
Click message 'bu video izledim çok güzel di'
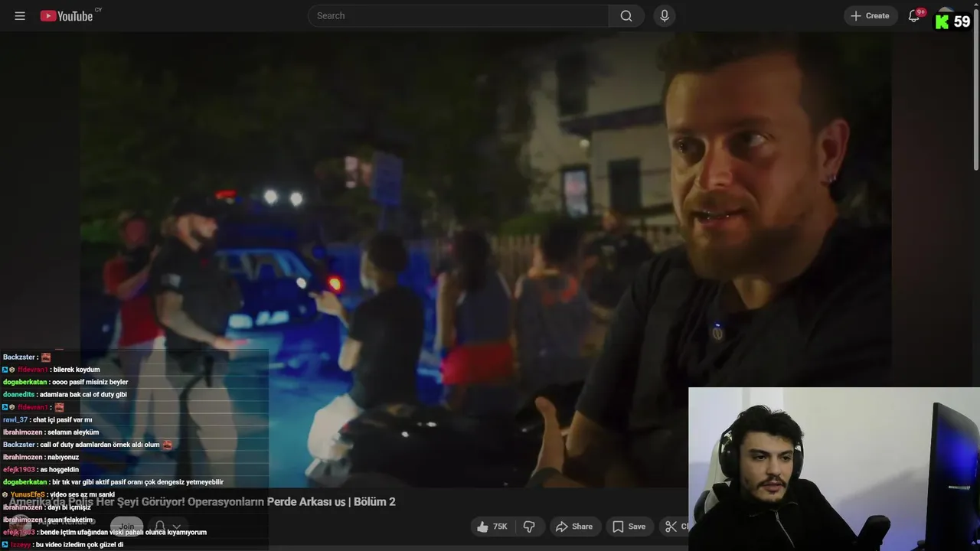pyautogui.click(x=80, y=545)
